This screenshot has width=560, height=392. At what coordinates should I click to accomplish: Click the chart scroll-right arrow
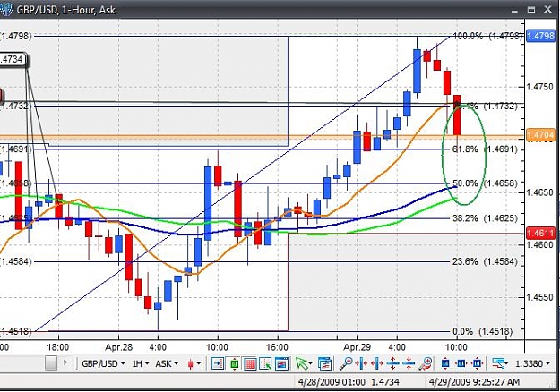(x=65, y=362)
